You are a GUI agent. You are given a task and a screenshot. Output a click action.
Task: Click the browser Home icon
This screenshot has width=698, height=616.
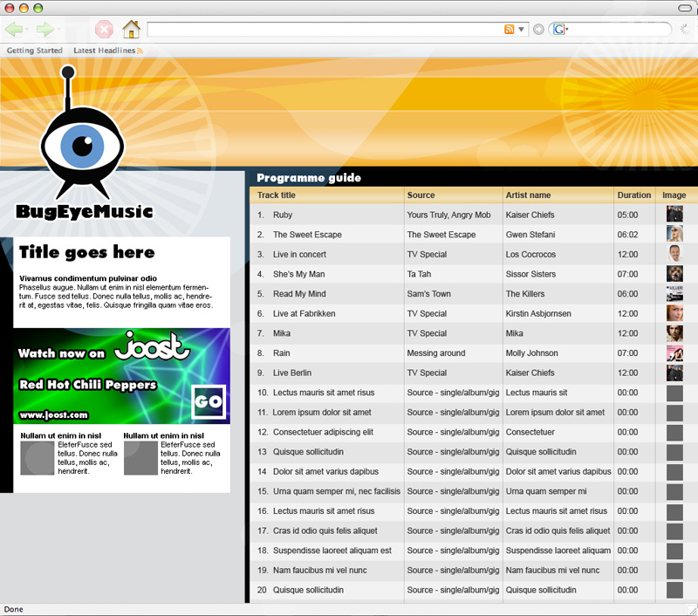(x=131, y=30)
